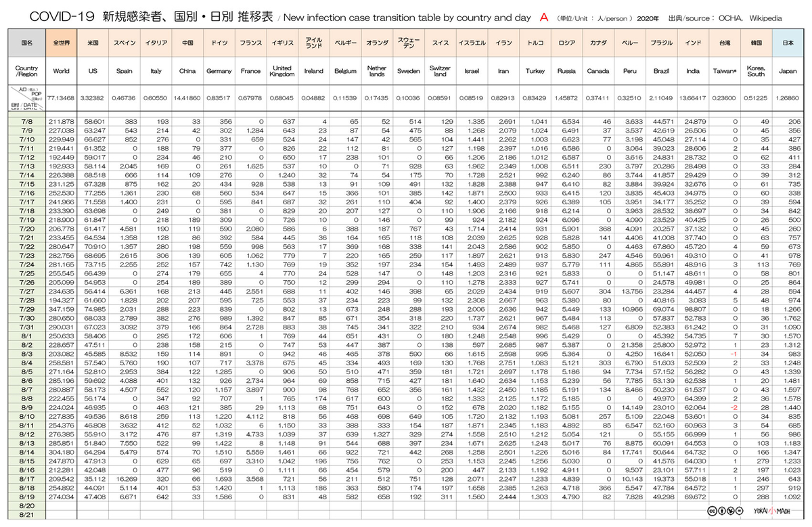
Task: Click the 'Belgium' English header
Action: click(345, 71)
